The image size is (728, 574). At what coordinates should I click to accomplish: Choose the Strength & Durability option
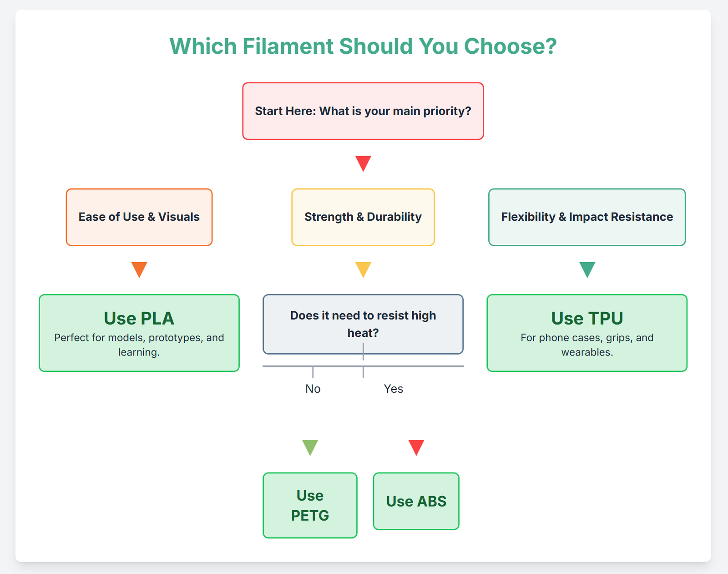coord(363,217)
